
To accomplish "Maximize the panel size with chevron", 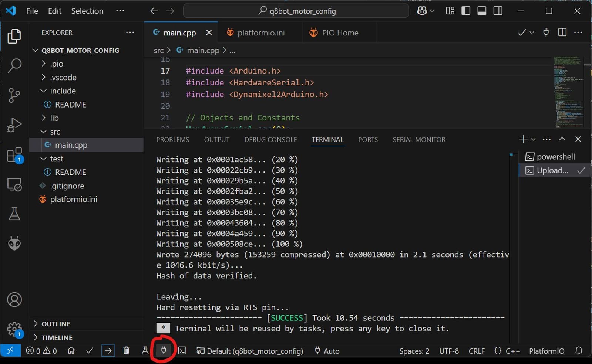I will coord(562,139).
